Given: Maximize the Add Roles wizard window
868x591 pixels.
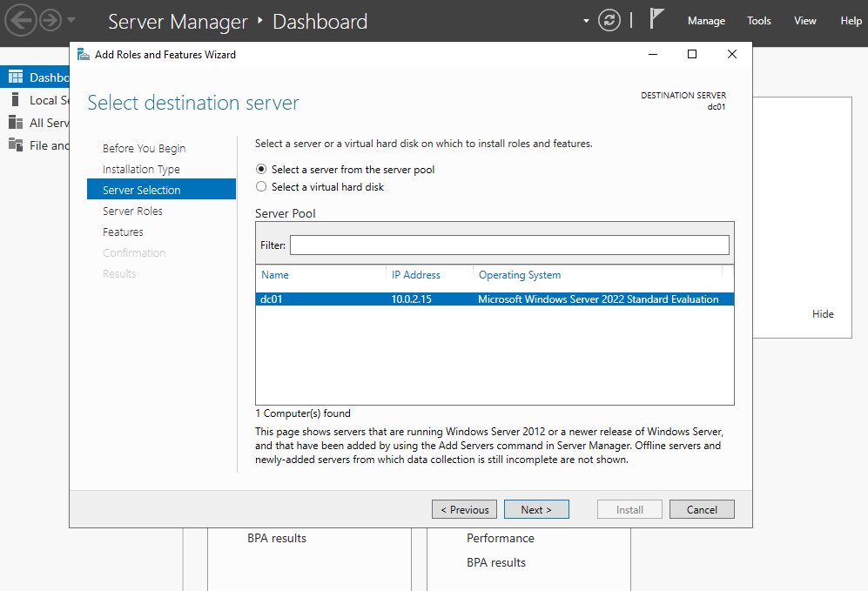Looking at the screenshot, I should point(692,54).
